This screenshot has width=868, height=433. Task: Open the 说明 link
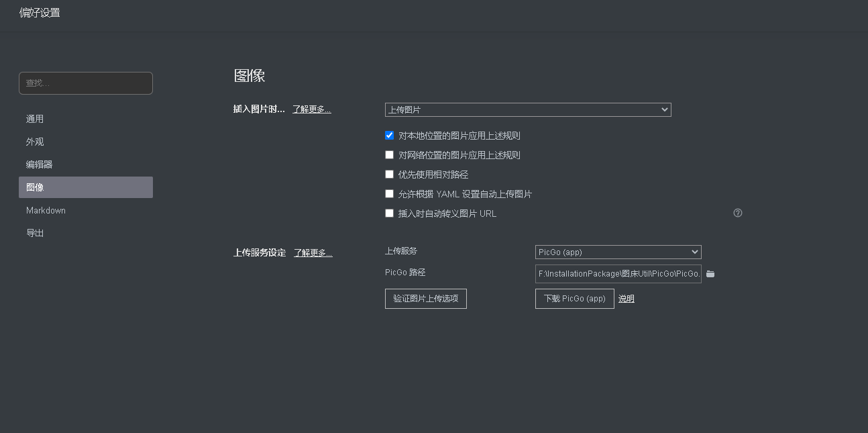pos(626,299)
